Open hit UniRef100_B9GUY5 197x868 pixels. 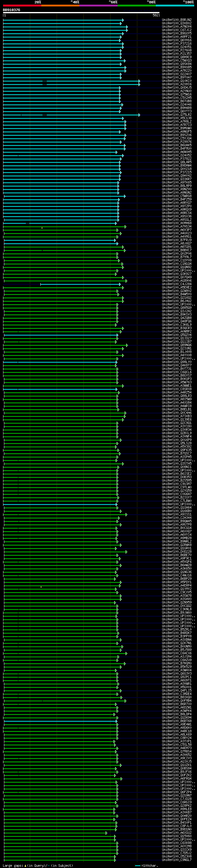177,33
